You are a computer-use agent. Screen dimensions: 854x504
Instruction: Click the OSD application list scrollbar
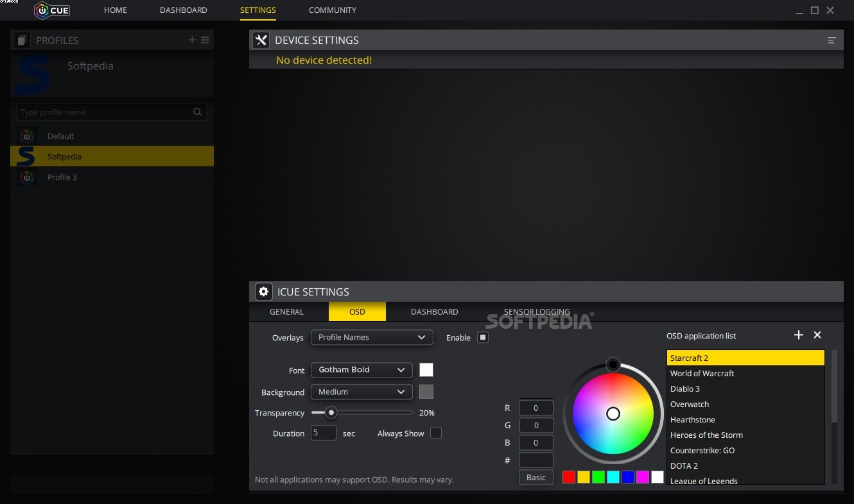834,385
